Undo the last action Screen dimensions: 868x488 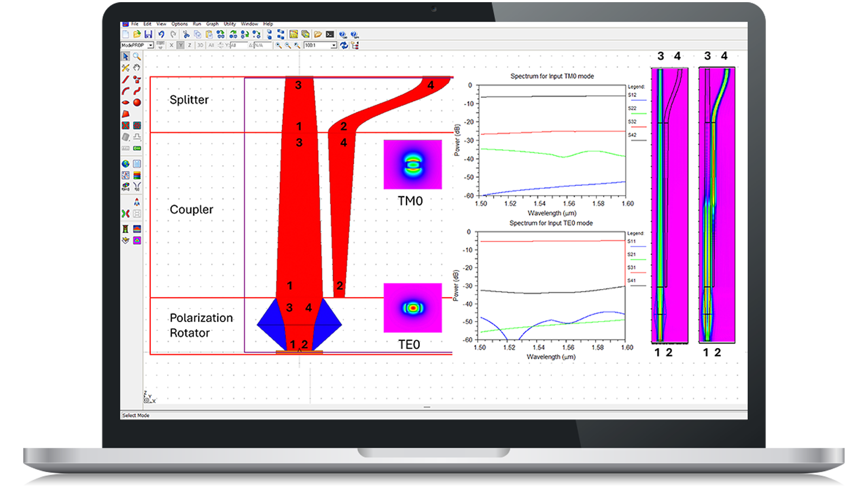click(162, 34)
